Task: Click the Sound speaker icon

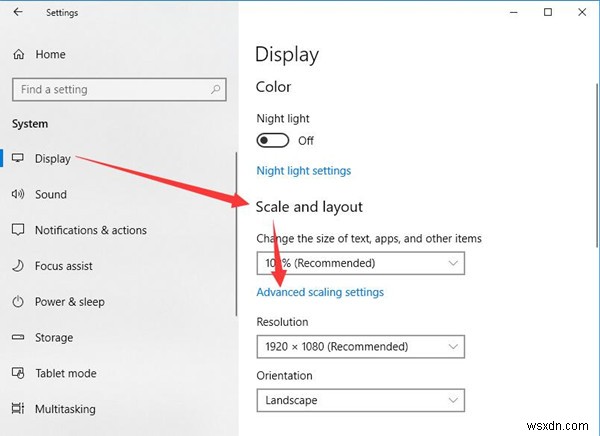Action: pos(18,194)
